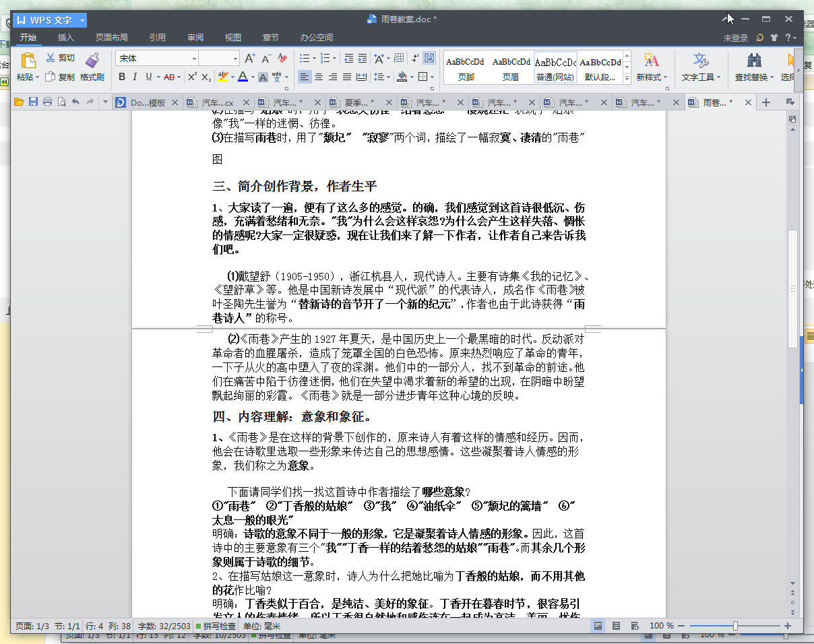Image resolution: width=814 pixels, height=644 pixels.
Task: Click the insert table grid icon in ribbon
Action: tap(399, 59)
